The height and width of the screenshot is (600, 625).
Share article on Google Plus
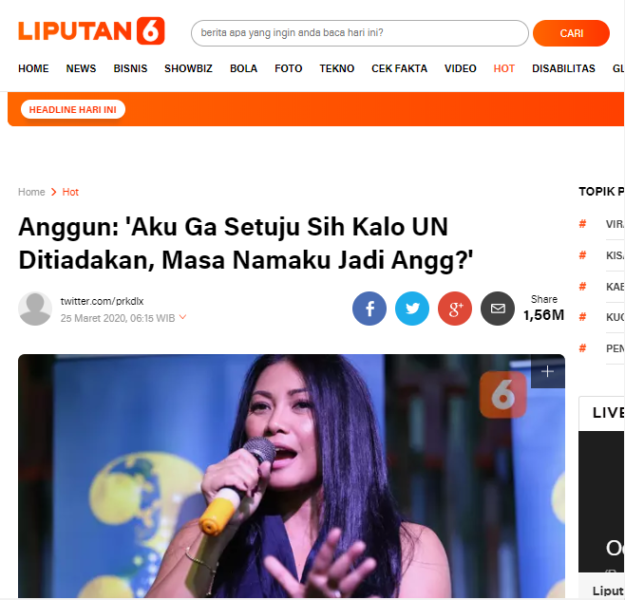[455, 309]
